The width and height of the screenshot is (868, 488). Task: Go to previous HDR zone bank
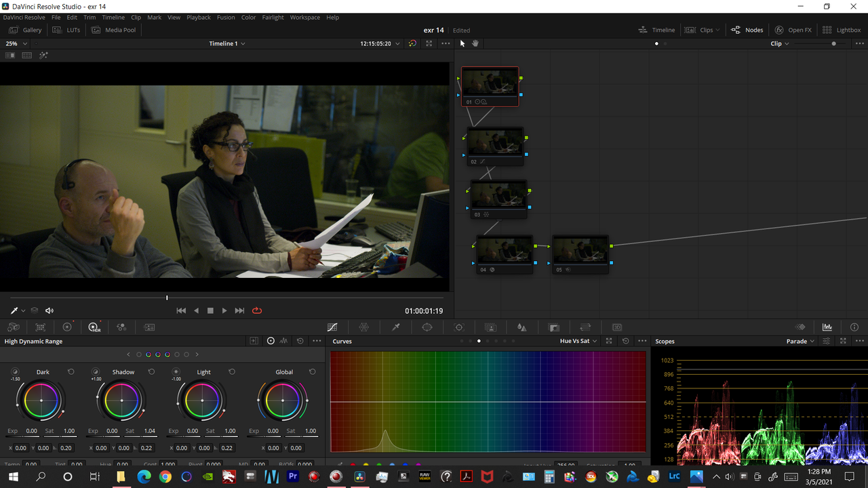point(129,354)
